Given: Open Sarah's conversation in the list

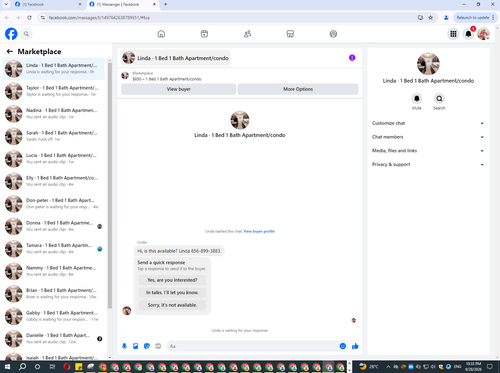Looking at the screenshot, I should pos(53,136).
